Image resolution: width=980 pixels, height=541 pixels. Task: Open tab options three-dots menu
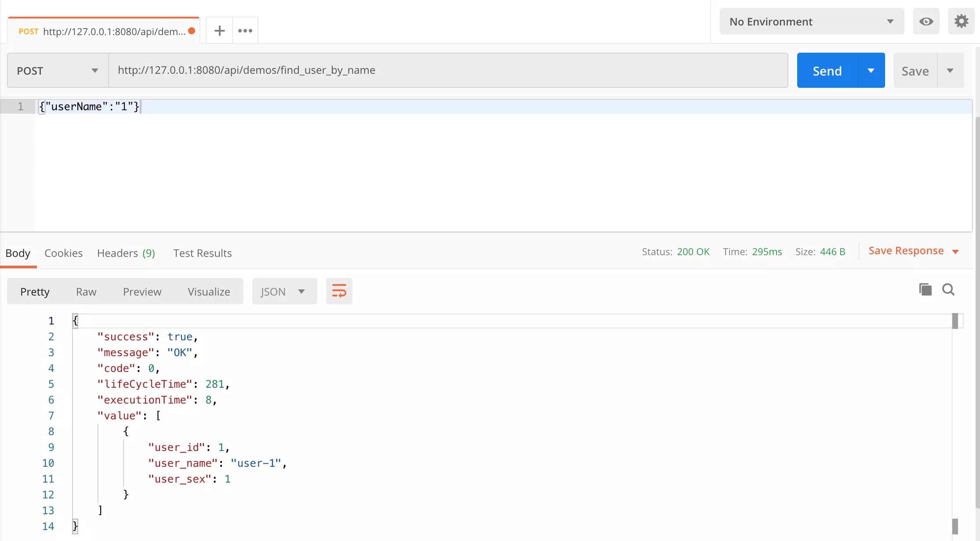click(245, 31)
